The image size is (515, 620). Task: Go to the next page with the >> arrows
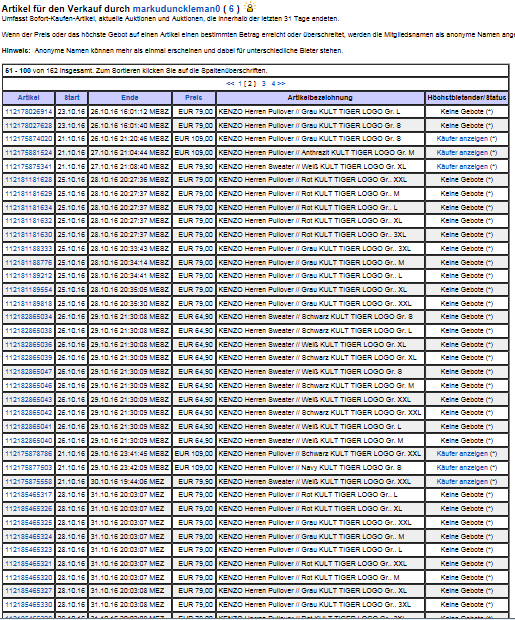281,83
